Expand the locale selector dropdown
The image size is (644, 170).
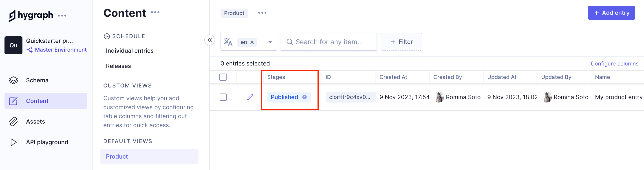pos(270,42)
